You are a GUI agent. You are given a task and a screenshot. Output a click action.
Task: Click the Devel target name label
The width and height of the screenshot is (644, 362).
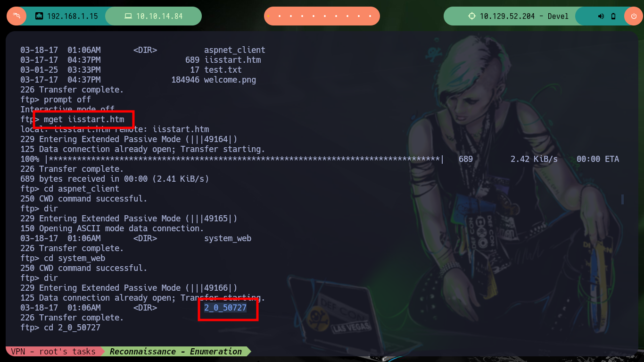point(558,16)
